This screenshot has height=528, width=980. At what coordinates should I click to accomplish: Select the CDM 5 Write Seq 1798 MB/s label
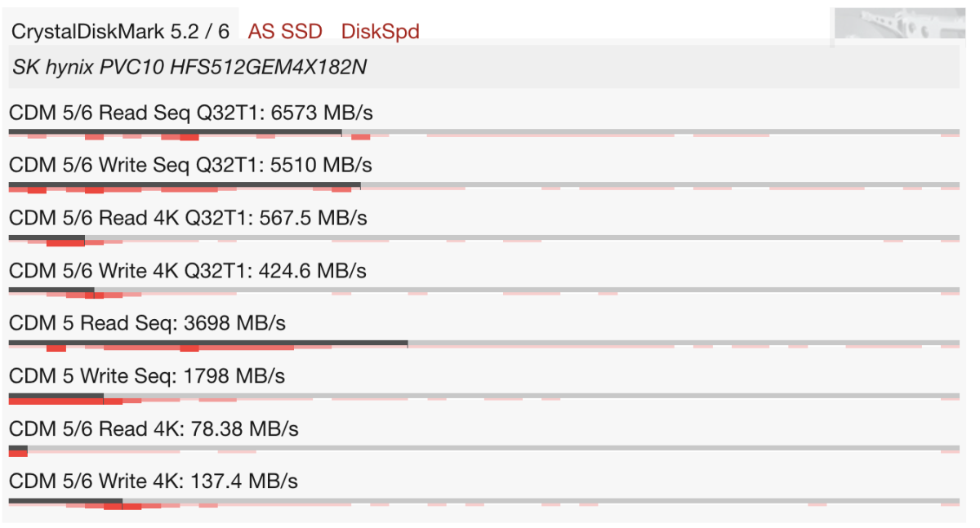147,376
